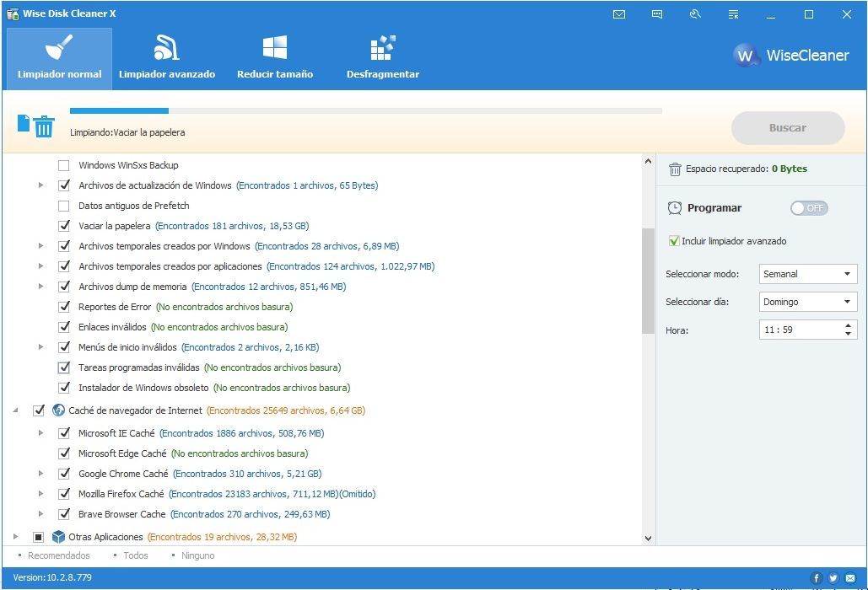The image size is (868, 590).
Task: Toggle the Programar schedule switch on
Action: (x=809, y=208)
